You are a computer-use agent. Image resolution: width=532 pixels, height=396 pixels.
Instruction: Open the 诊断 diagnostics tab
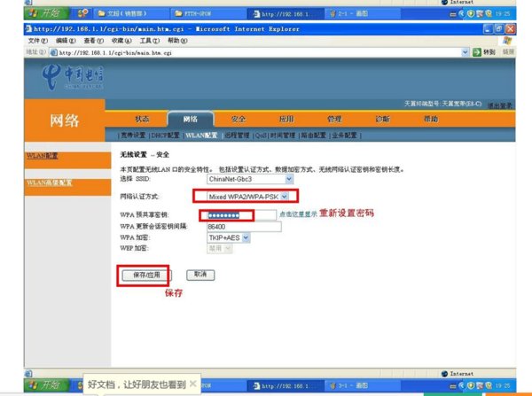(383, 119)
